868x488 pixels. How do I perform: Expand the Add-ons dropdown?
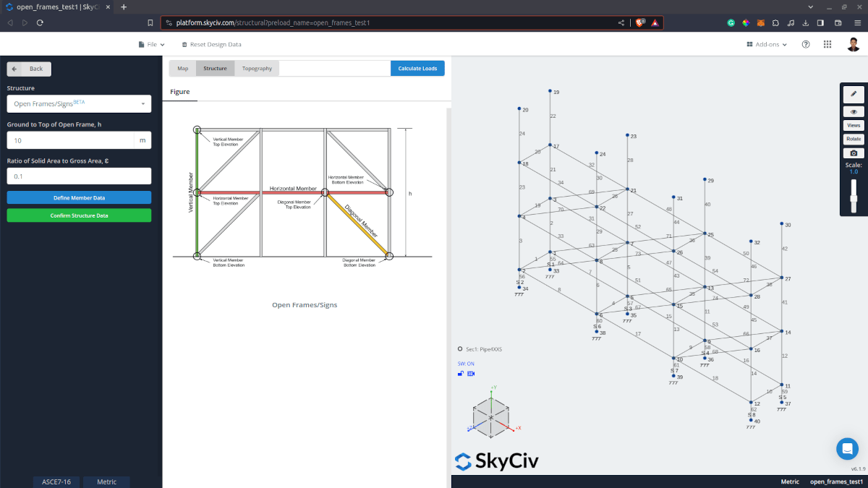(x=767, y=44)
